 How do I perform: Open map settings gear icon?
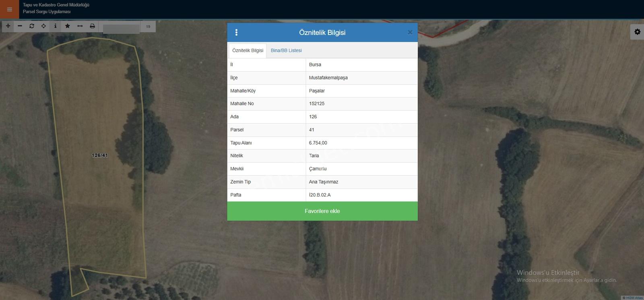(x=637, y=31)
